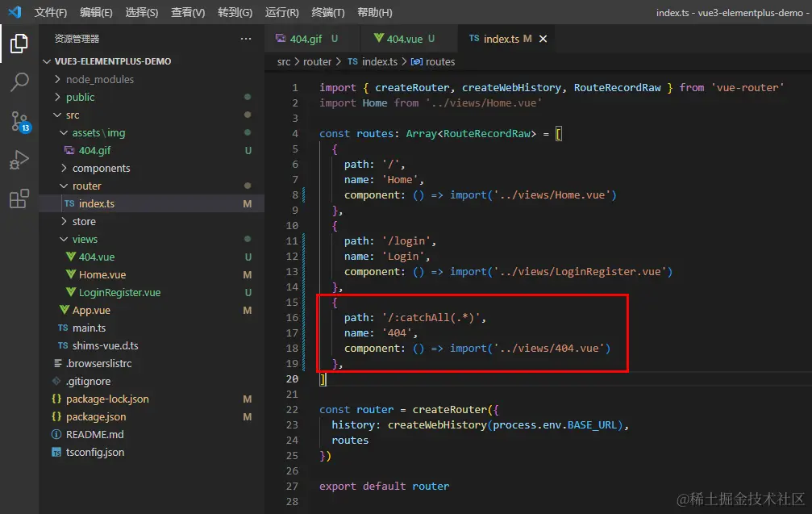Click line number 20 in gutter
812x514 pixels.
tap(292, 378)
